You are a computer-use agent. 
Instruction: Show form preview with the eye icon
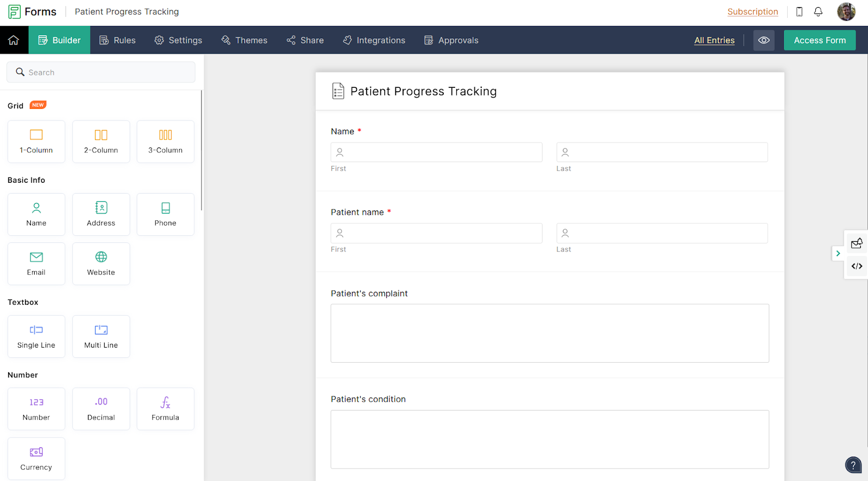click(764, 40)
